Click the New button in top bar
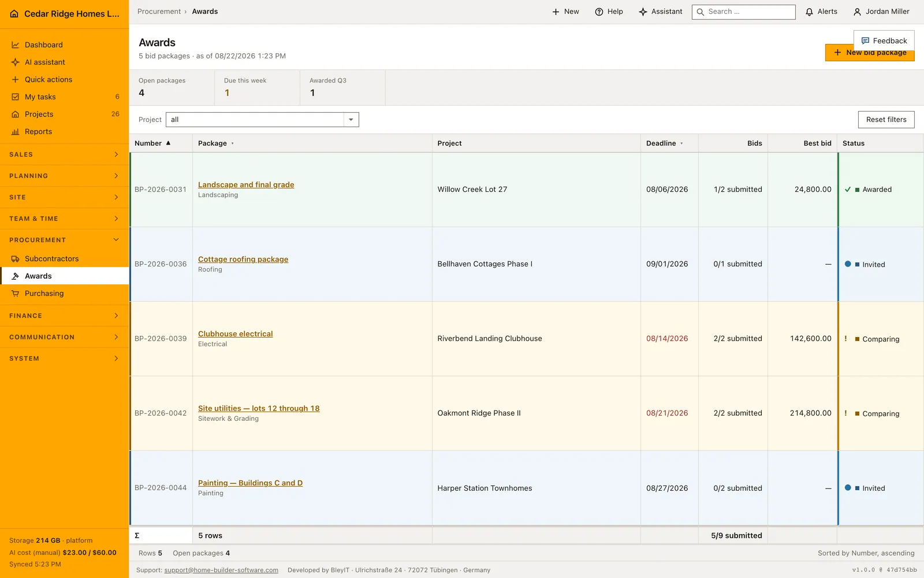The width and height of the screenshot is (924, 578). (x=565, y=12)
